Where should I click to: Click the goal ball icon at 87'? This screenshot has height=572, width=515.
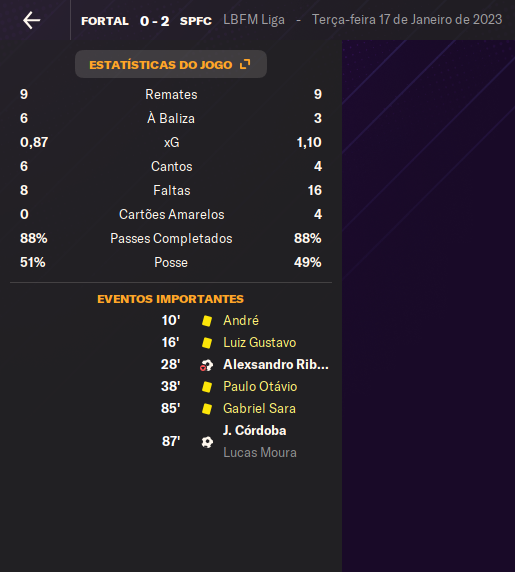pyautogui.click(x=207, y=442)
